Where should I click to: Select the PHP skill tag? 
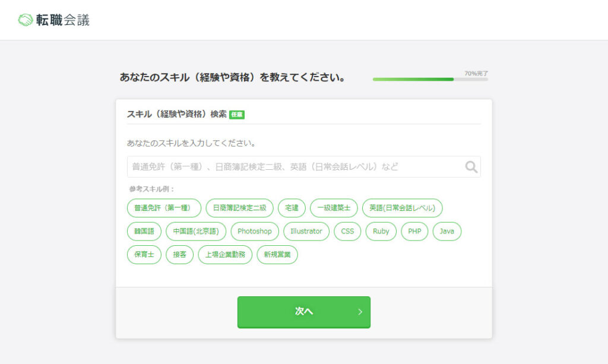click(414, 231)
